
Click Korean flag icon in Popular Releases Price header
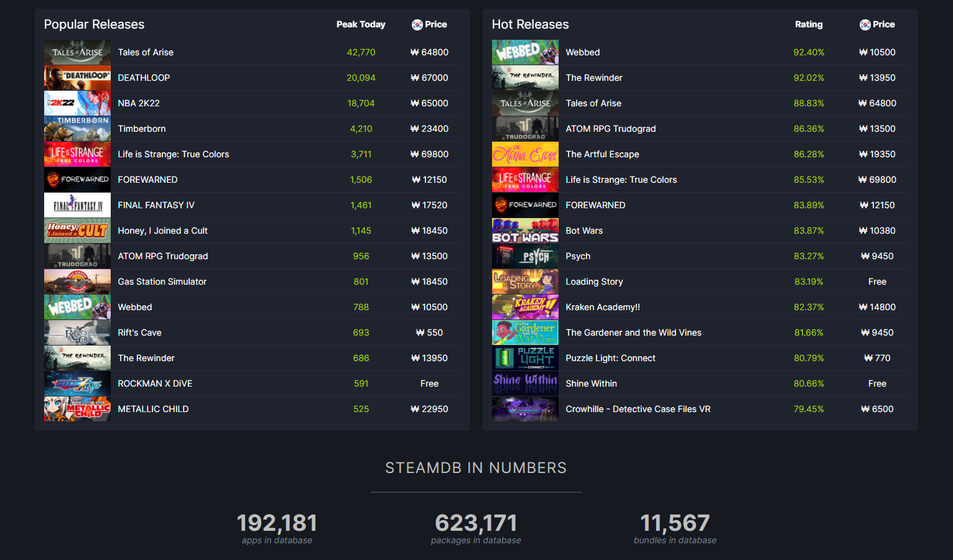click(x=417, y=25)
